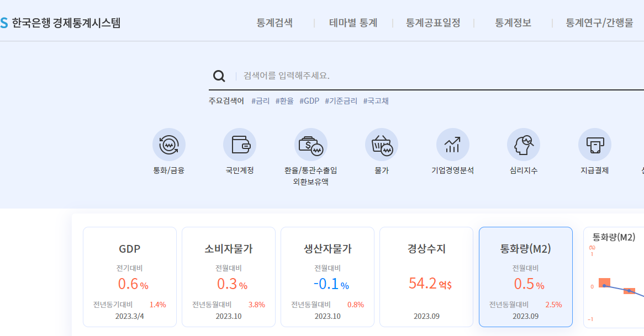Open the 환율/통관수출입 외환보유액 icon

[x=311, y=144]
